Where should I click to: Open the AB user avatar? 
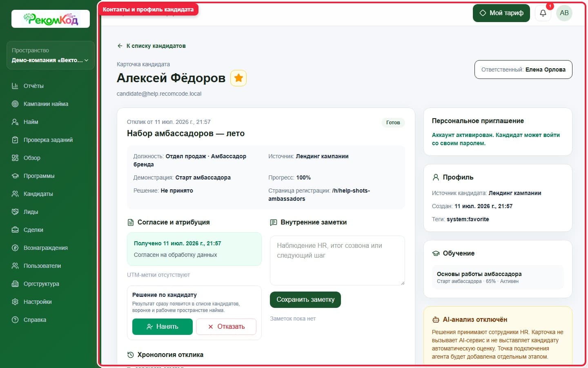(564, 13)
